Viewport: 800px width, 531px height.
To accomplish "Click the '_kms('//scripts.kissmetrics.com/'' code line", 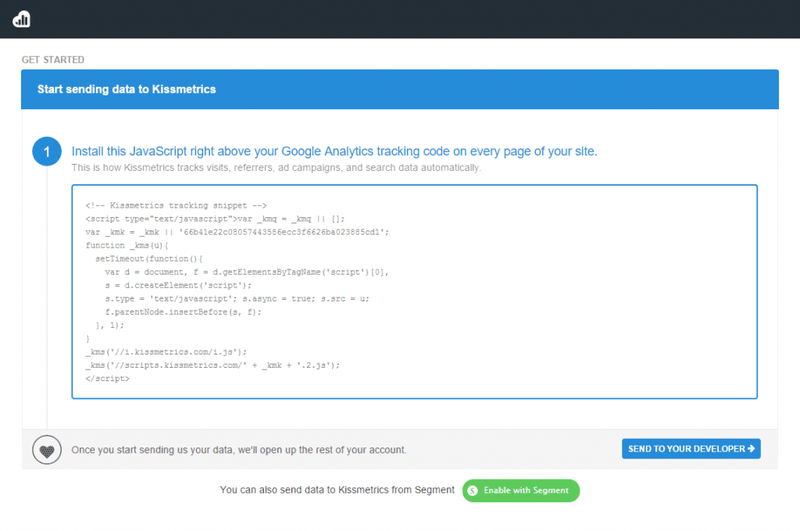I will pyautogui.click(x=212, y=365).
